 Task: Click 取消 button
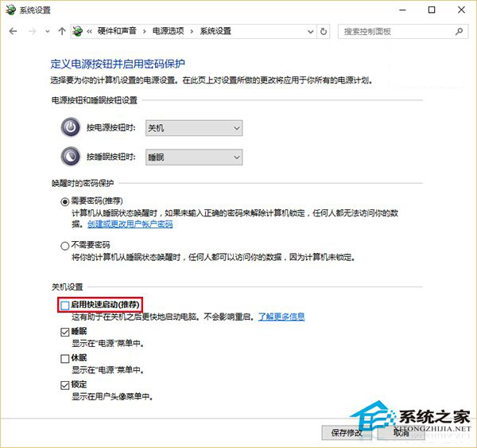(401, 432)
